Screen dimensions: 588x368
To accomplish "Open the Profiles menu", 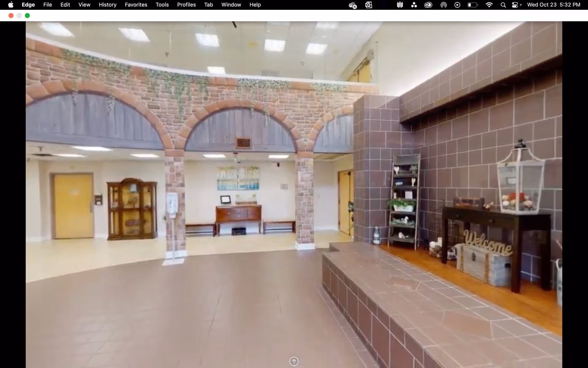I will click(186, 5).
